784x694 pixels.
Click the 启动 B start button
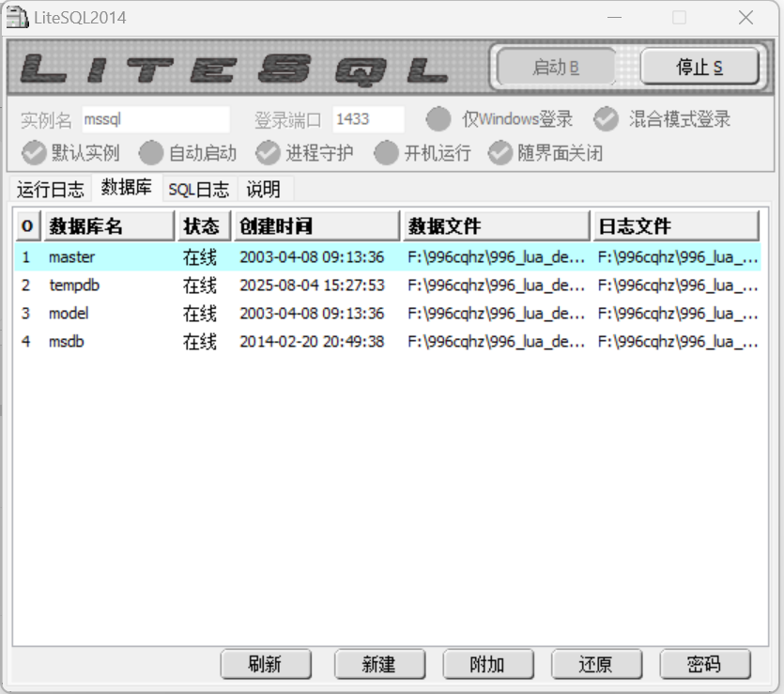click(x=556, y=67)
